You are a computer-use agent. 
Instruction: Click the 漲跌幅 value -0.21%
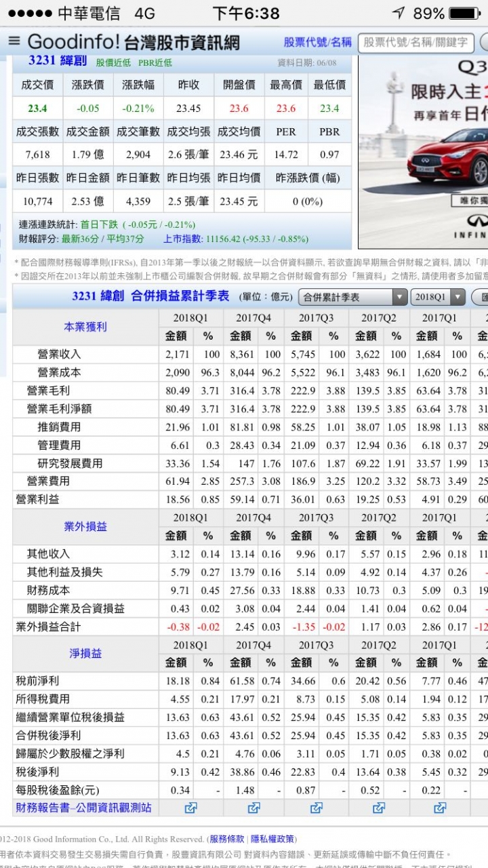[x=138, y=108]
